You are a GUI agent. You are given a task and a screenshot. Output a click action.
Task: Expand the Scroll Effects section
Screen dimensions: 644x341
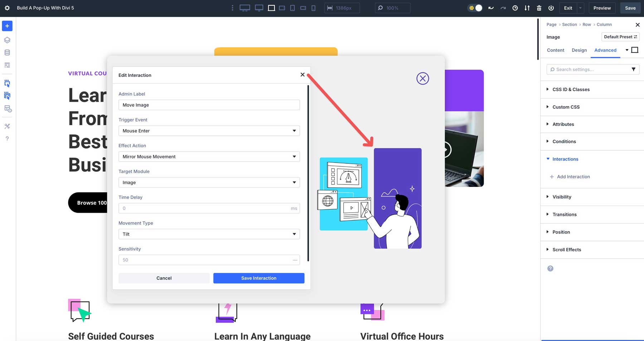(x=567, y=249)
